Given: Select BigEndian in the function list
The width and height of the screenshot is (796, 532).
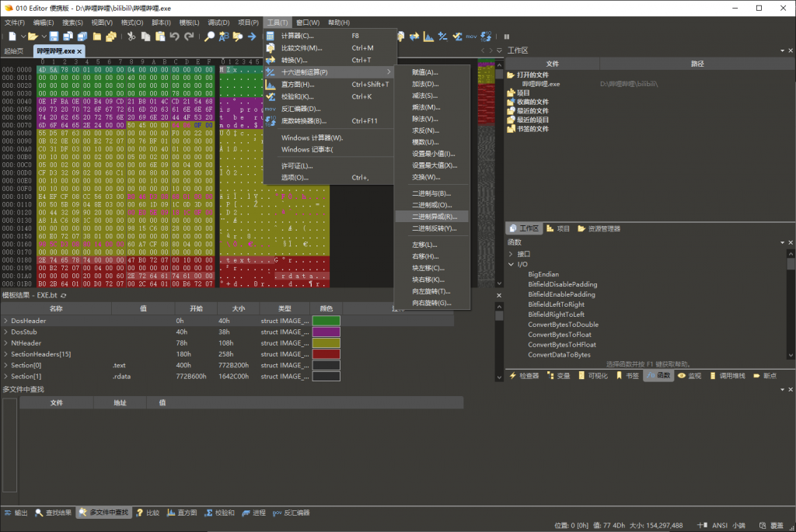Looking at the screenshot, I should [x=543, y=274].
